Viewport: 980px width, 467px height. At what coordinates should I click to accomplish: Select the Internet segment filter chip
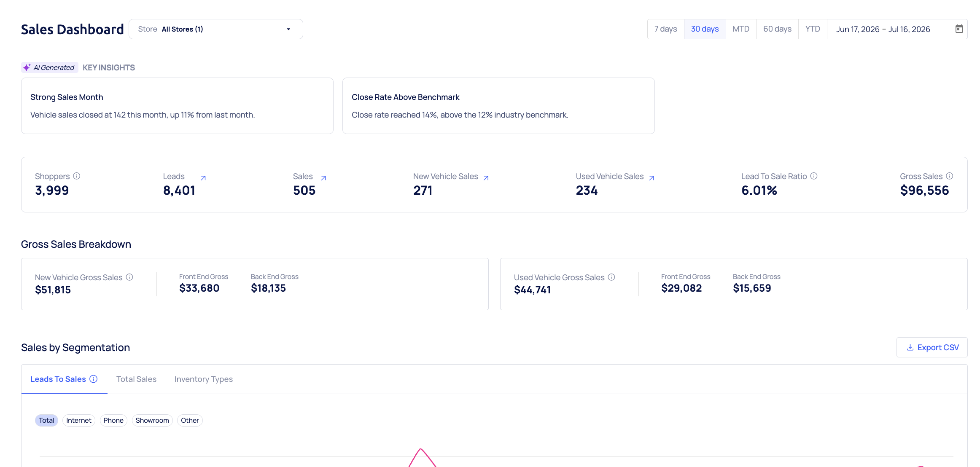pos(79,421)
